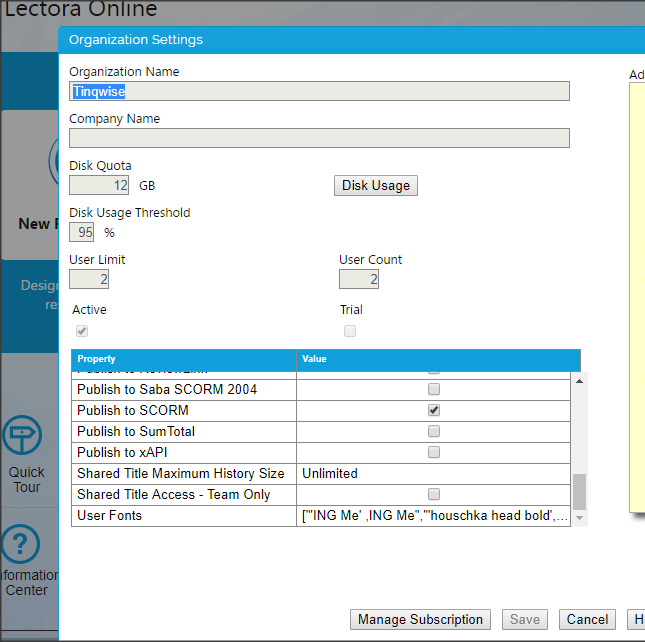The height and width of the screenshot is (642, 645).
Task: Click the User Count field
Action: (359, 279)
